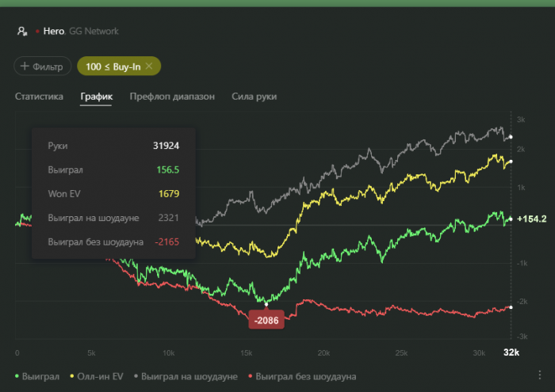Add a new filter with Фильтр button
The height and width of the screenshot is (392, 555).
click(x=43, y=66)
